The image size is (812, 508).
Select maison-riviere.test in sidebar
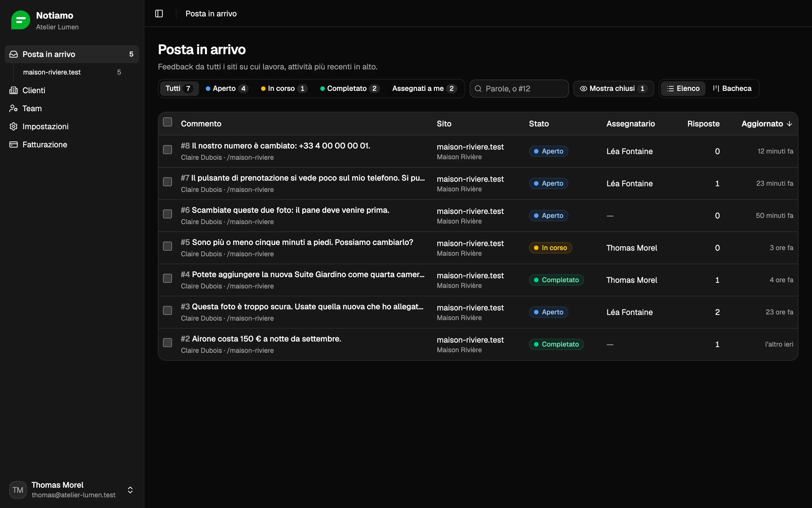pos(72,72)
